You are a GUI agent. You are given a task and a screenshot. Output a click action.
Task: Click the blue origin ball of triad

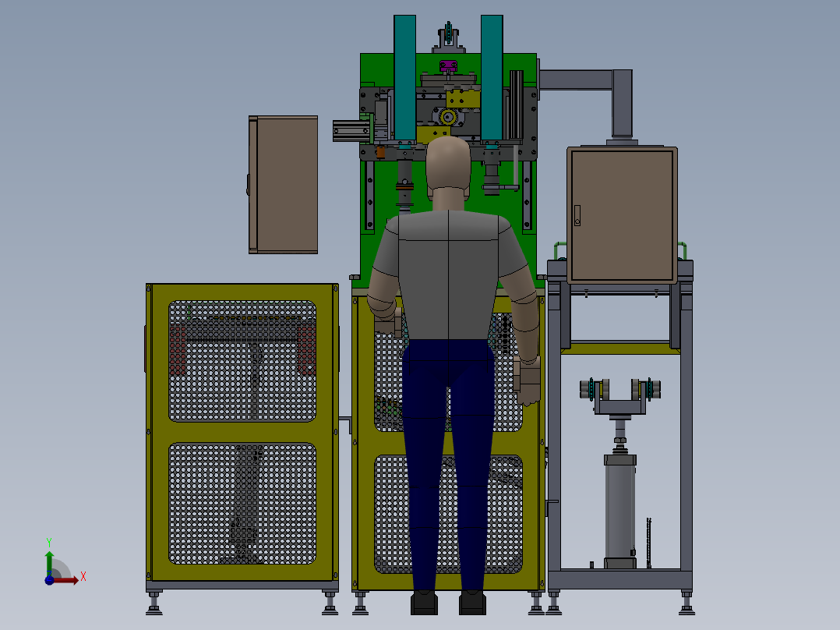pos(49,580)
